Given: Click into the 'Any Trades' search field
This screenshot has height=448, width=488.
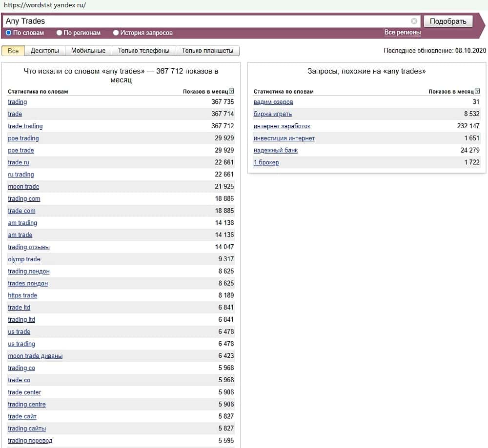Looking at the screenshot, I should click(x=205, y=21).
